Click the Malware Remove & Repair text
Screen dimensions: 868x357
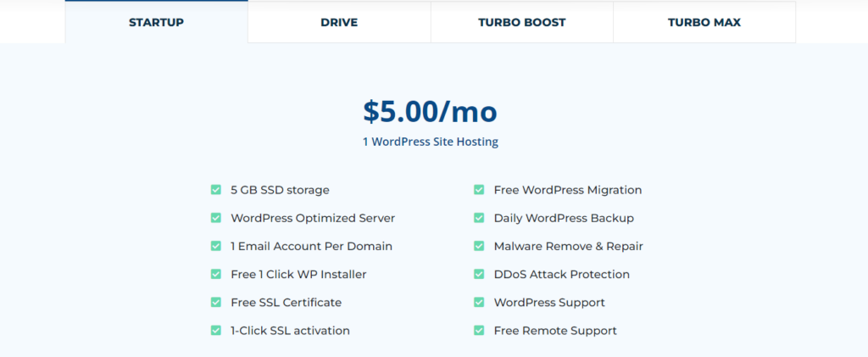(569, 247)
